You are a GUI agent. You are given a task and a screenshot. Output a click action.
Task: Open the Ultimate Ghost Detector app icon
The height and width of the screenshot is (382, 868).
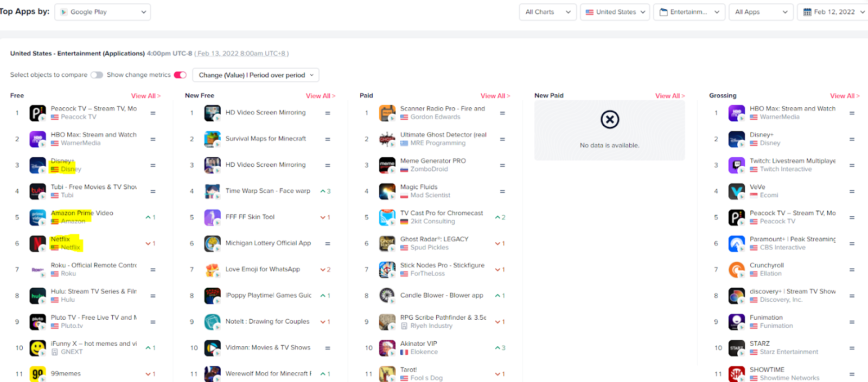pyautogui.click(x=387, y=139)
